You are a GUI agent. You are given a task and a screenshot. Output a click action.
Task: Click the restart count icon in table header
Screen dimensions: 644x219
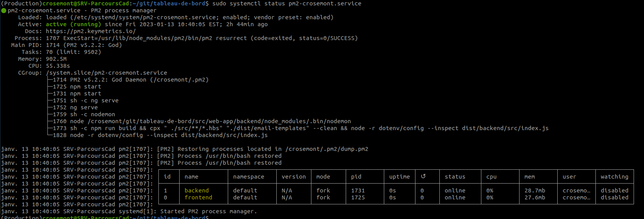pos(423,176)
